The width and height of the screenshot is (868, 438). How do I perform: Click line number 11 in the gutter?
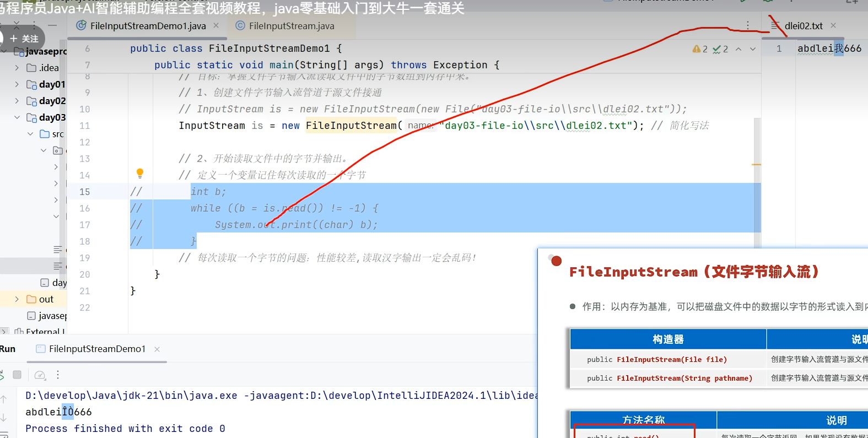84,126
